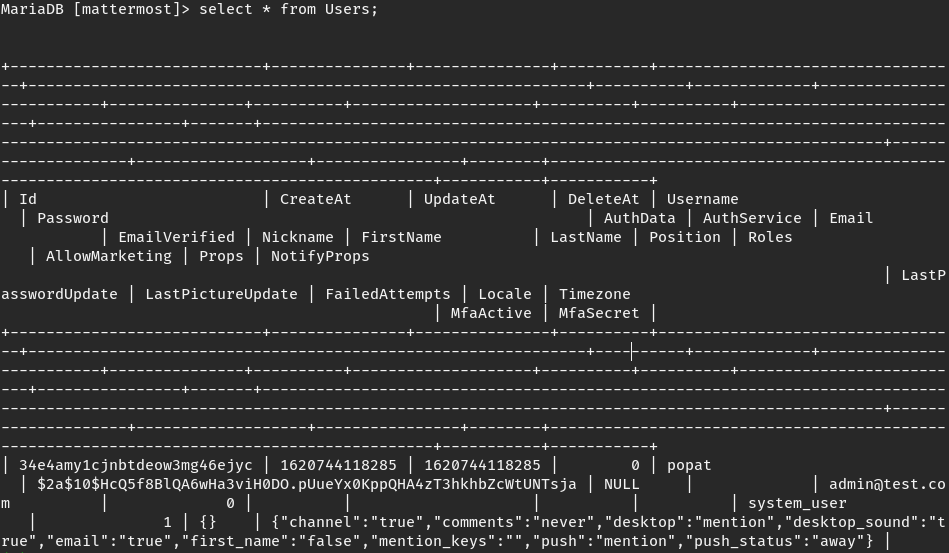Image resolution: width=949 pixels, height=553 pixels.
Task: Click the 'select * from Users;' command
Action: (289, 9)
